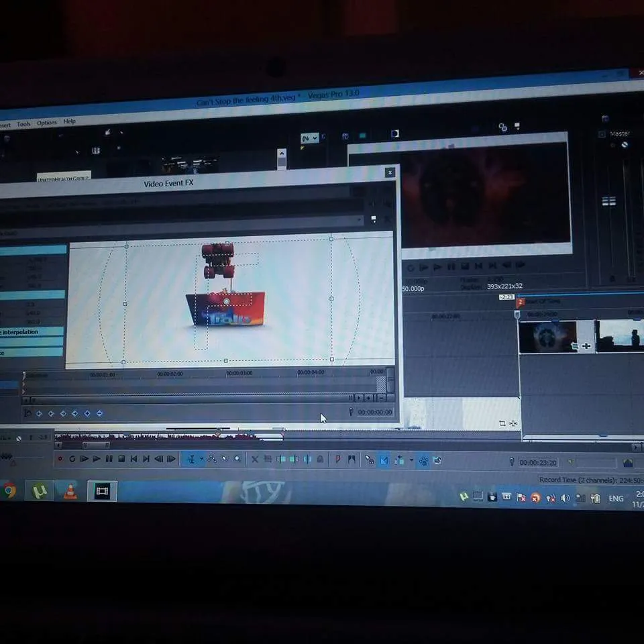
Task: Open VLC media player from taskbar
Action: 70,491
